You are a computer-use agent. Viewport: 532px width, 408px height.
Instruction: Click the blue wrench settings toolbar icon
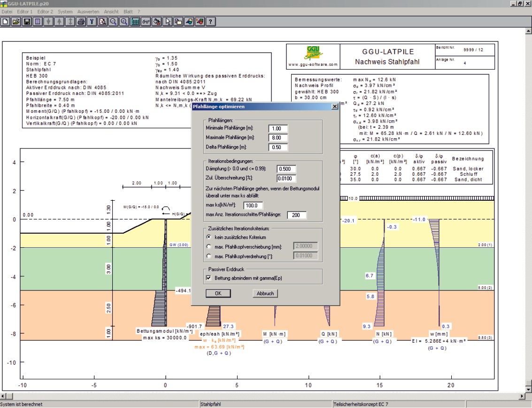[92, 22]
